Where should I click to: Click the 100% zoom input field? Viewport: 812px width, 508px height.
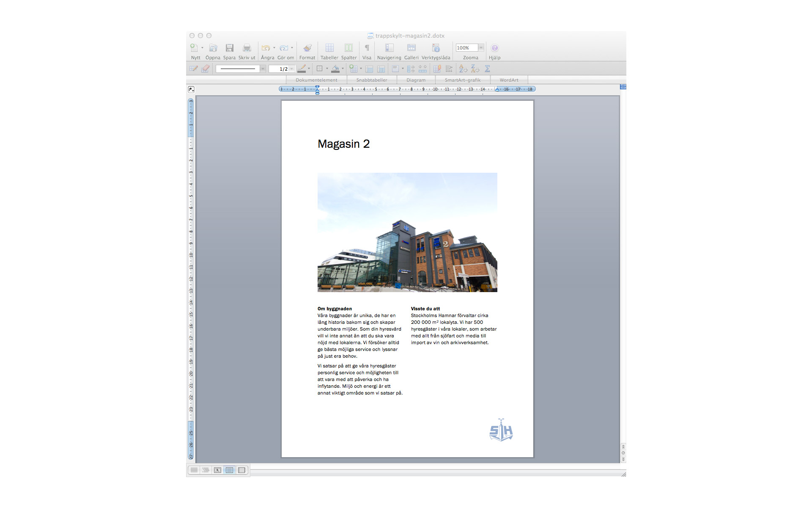coord(466,48)
